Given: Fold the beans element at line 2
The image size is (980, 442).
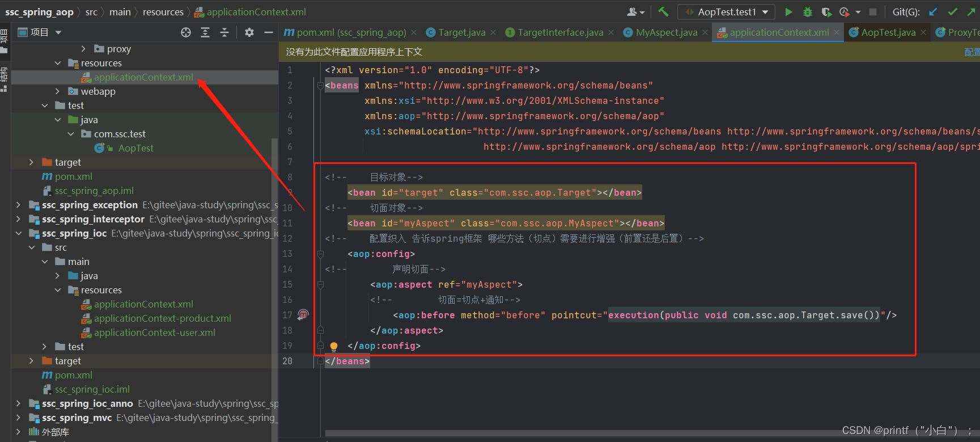Looking at the screenshot, I should click(320, 85).
